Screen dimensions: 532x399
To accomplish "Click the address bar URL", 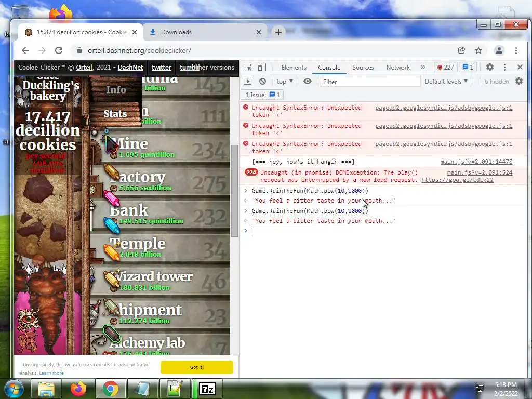I will pyautogui.click(x=139, y=50).
